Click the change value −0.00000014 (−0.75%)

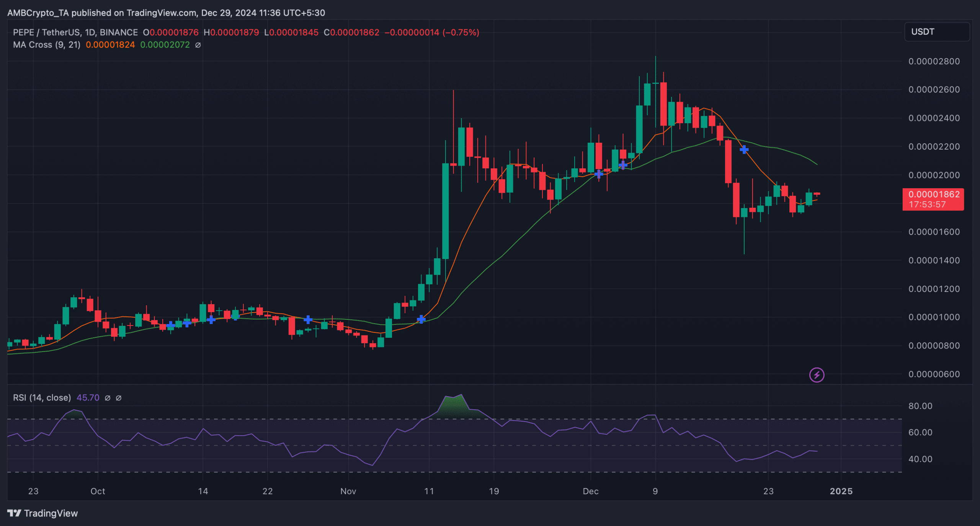pos(432,33)
